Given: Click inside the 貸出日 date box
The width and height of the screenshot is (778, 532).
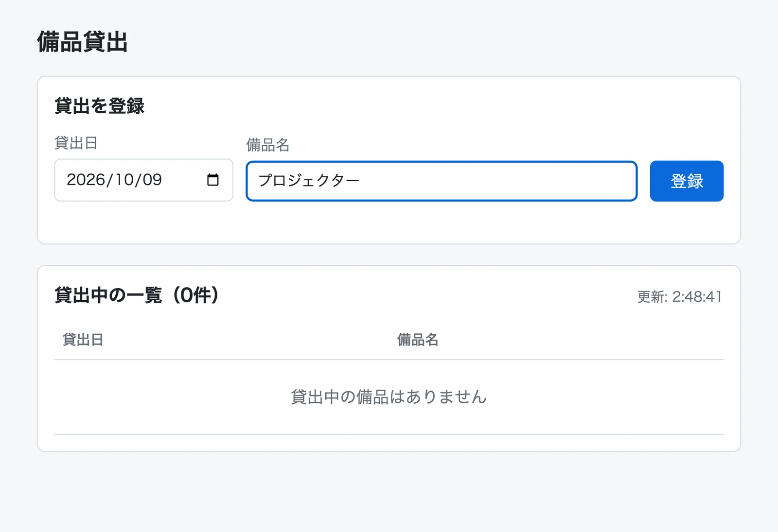Looking at the screenshot, I should tap(143, 180).
